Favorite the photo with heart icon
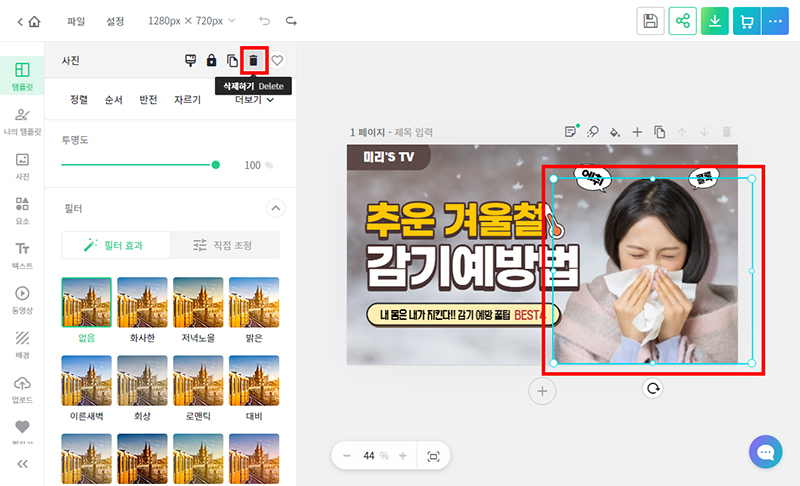The height and width of the screenshot is (486, 800). [x=277, y=60]
